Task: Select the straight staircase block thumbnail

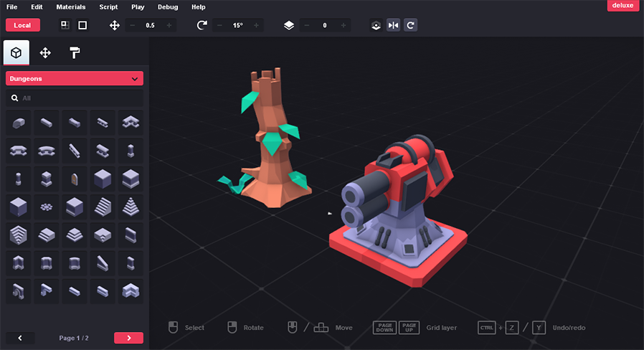Action: click(103, 207)
